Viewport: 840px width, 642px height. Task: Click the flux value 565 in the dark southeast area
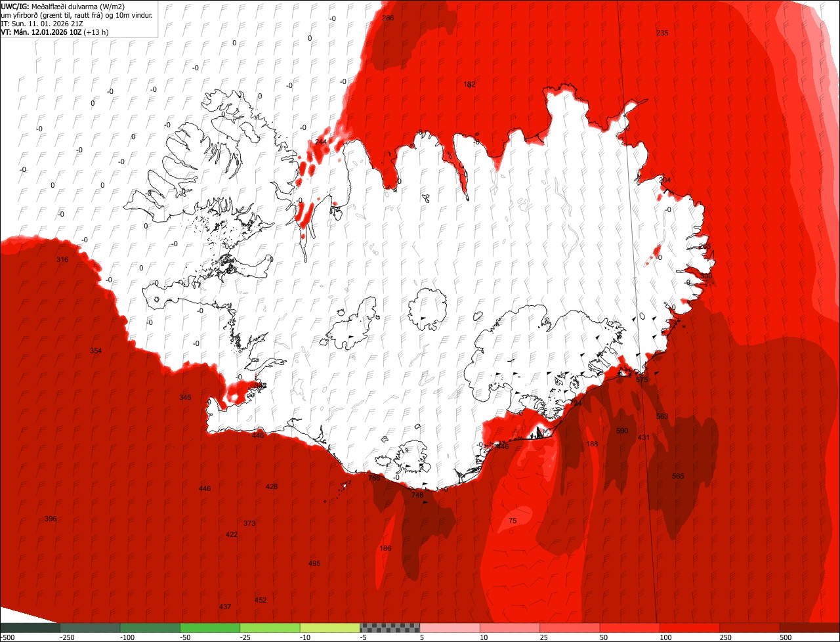(678, 476)
